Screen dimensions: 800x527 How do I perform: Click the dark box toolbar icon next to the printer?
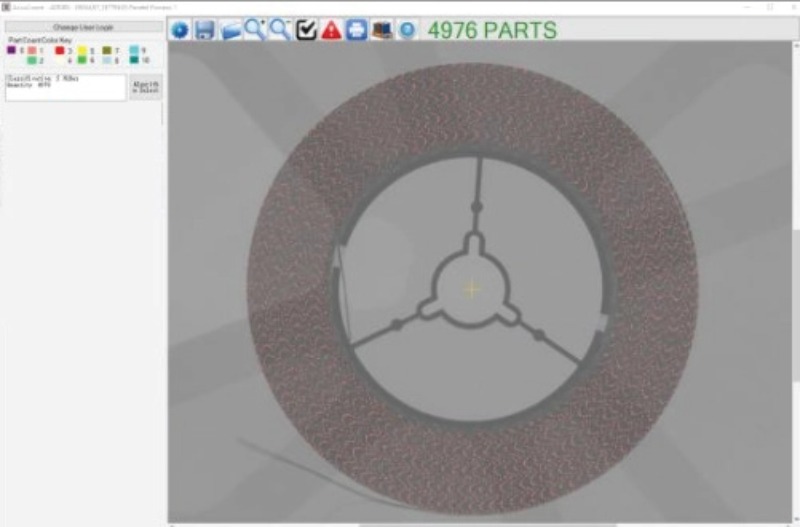382,30
